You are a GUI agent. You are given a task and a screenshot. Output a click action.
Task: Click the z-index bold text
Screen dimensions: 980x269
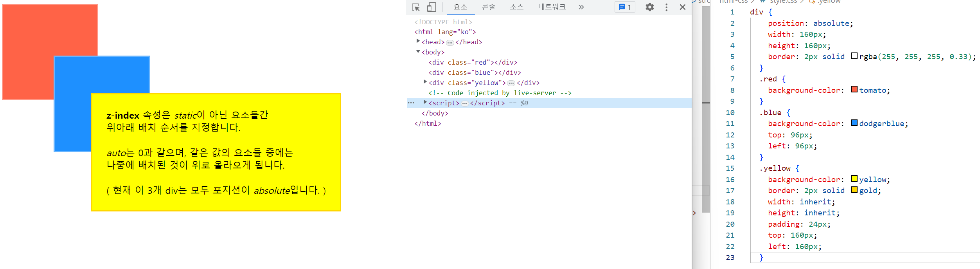point(123,116)
